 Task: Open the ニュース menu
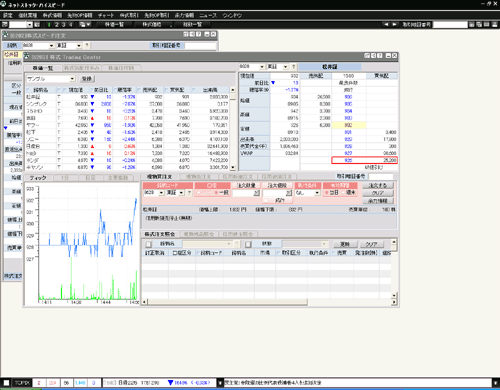(x=208, y=15)
